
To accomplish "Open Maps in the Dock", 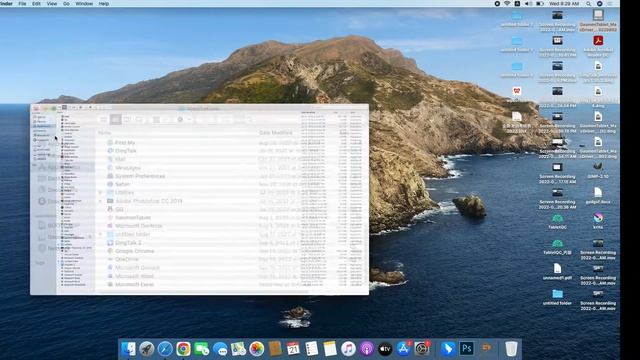I will pyautogui.click(x=238, y=349).
